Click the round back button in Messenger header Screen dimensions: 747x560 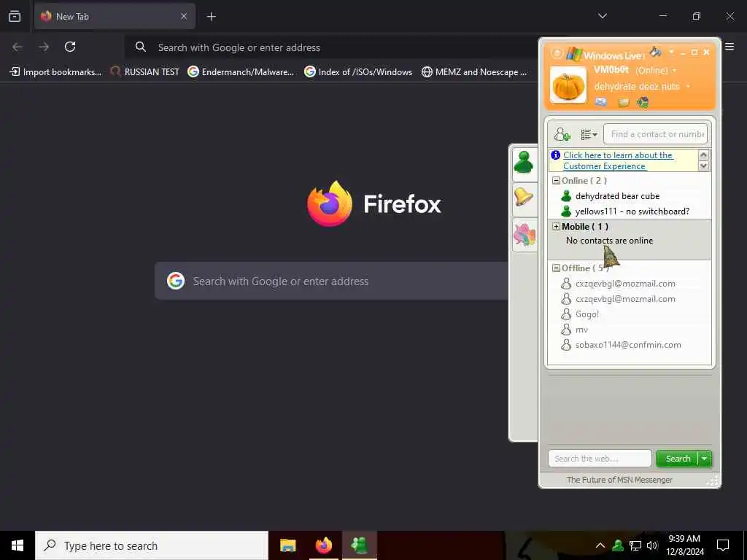[x=557, y=52]
